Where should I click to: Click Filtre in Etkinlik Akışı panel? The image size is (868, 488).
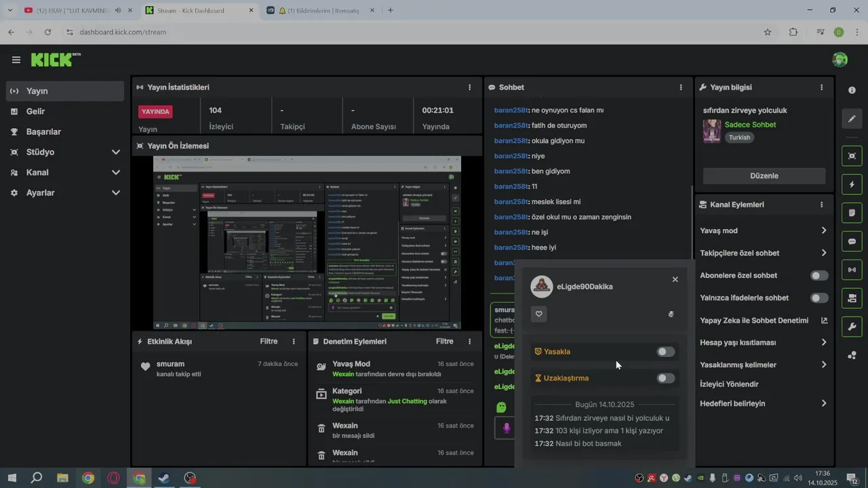pyautogui.click(x=269, y=342)
